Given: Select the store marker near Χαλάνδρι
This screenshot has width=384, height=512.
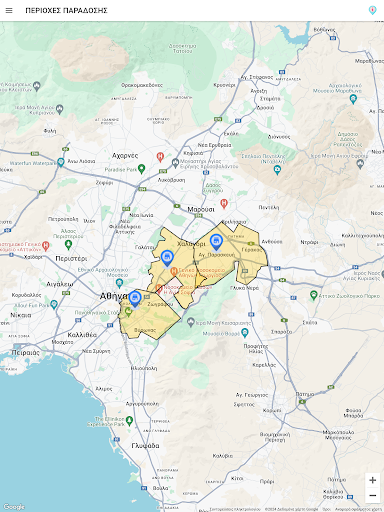Looking at the screenshot, I should coord(167,259).
